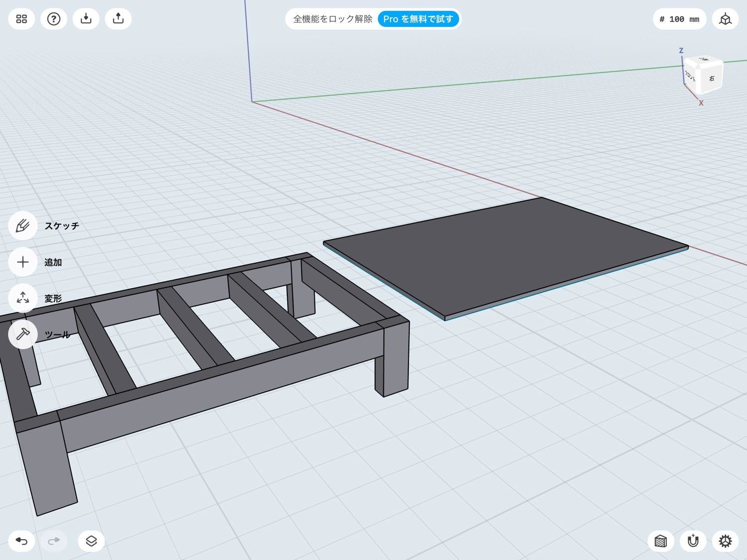
Task: Click the Pro を無料で試す button
Action: [x=418, y=19]
